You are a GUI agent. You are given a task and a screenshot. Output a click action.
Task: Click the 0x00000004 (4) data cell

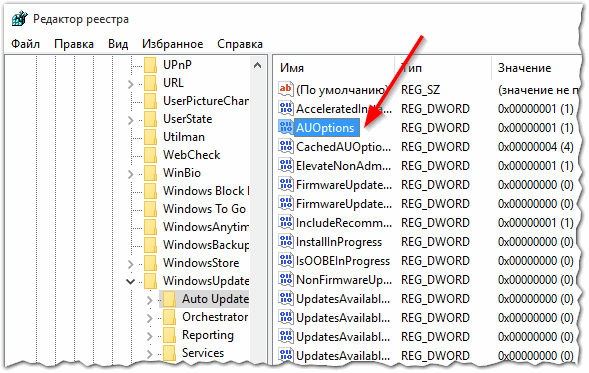point(536,147)
